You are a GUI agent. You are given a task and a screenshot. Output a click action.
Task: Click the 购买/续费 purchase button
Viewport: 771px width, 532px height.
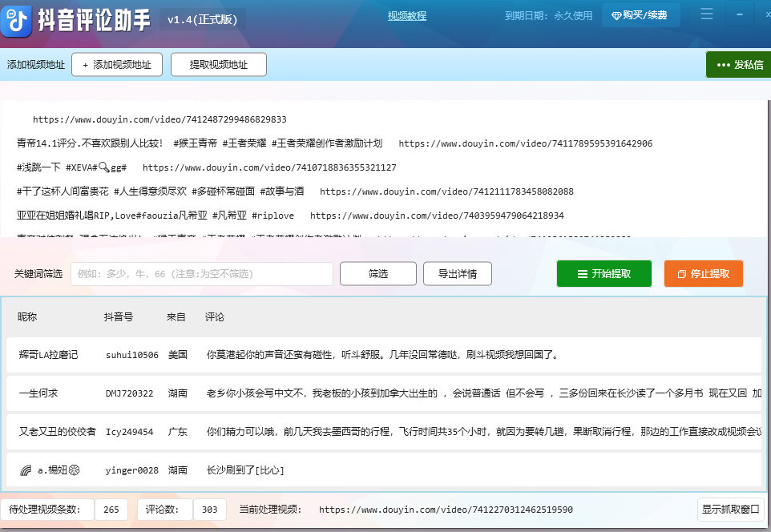[640, 15]
